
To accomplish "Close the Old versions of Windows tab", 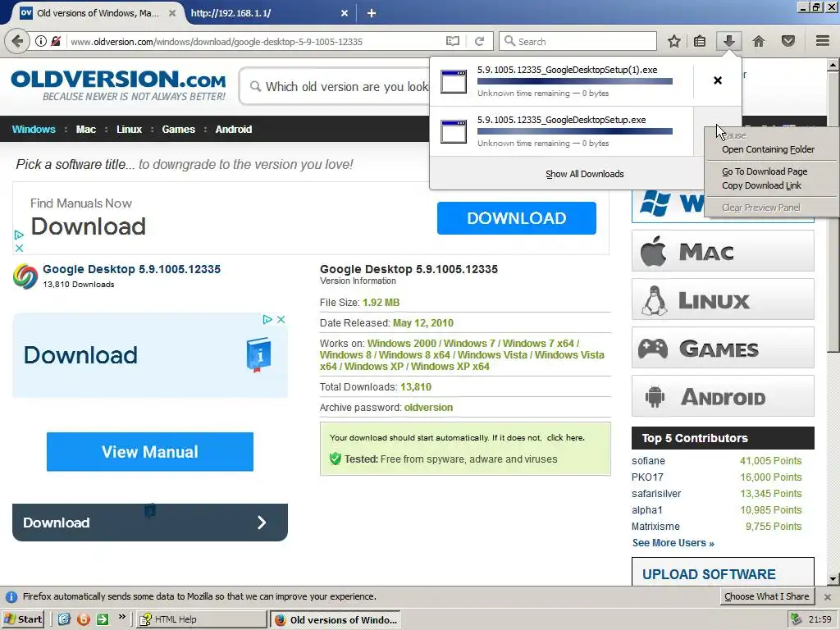I will coord(172,13).
